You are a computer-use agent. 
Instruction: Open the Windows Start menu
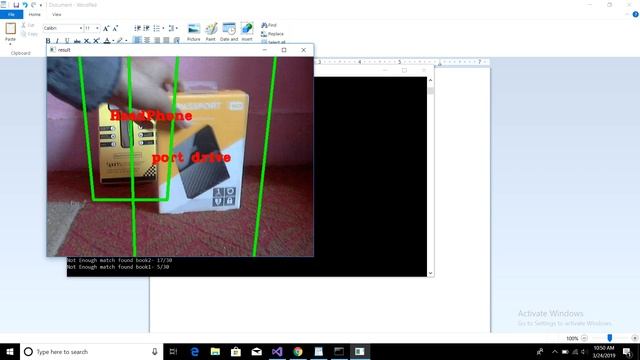point(10,351)
